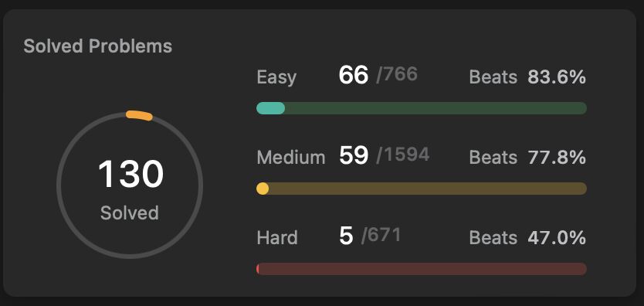This screenshot has width=644, height=306.
Task: Select the Hard difficulty label
Action: click(277, 238)
